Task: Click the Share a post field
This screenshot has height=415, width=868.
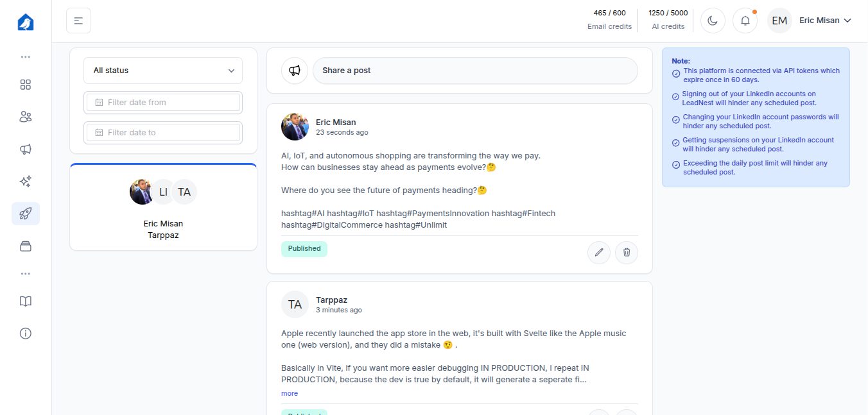Action: tap(475, 71)
